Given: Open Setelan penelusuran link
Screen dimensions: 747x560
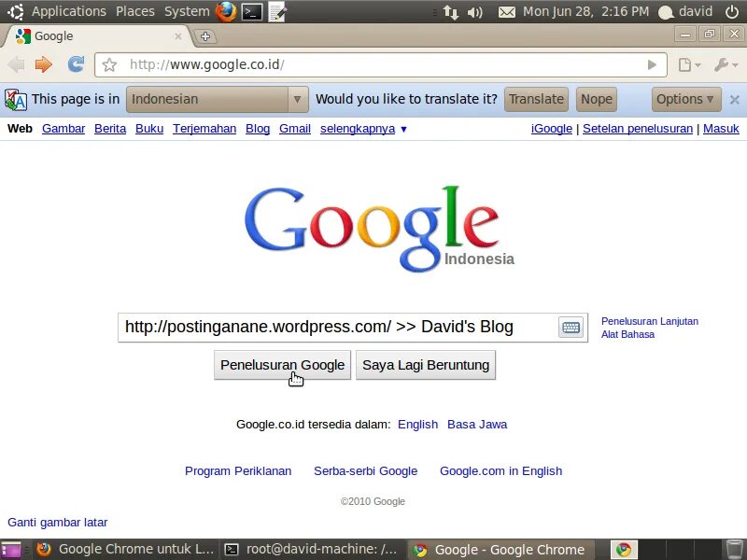Looking at the screenshot, I should (x=638, y=129).
